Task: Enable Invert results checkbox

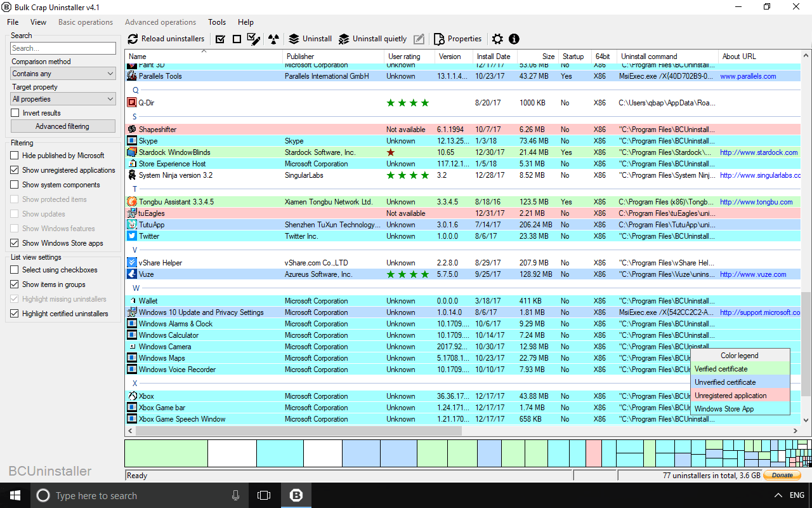Action: tap(15, 113)
